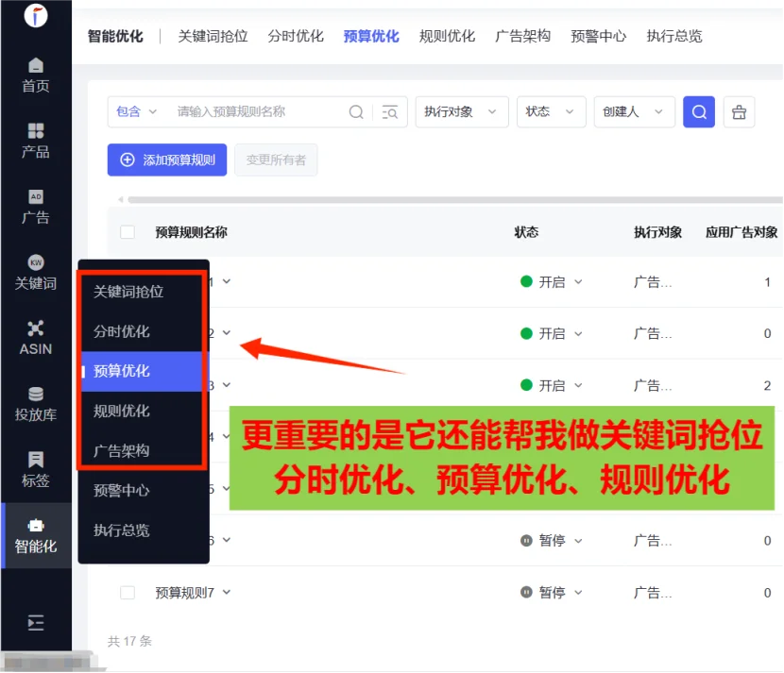Open the advanced filter list-search icon
The width and height of the screenshot is (784, 673).
pyautogui.click(x=389, y=112)
